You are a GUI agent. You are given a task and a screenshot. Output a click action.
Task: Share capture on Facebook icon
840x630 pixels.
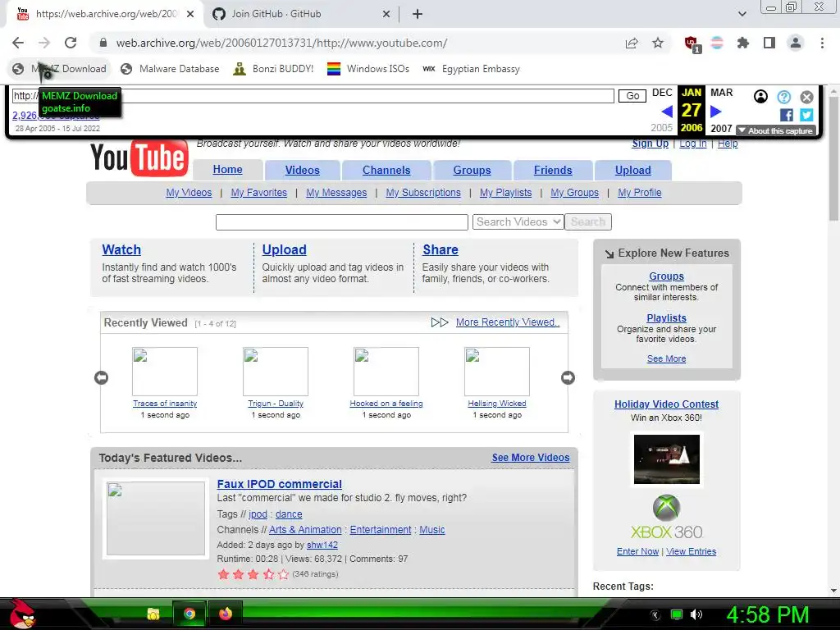point(787,115)
